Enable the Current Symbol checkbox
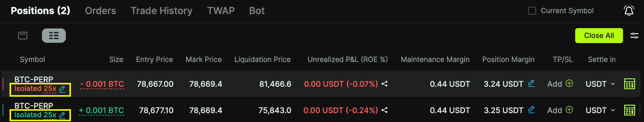Viewport: 644px width, 122px height. 532,11
